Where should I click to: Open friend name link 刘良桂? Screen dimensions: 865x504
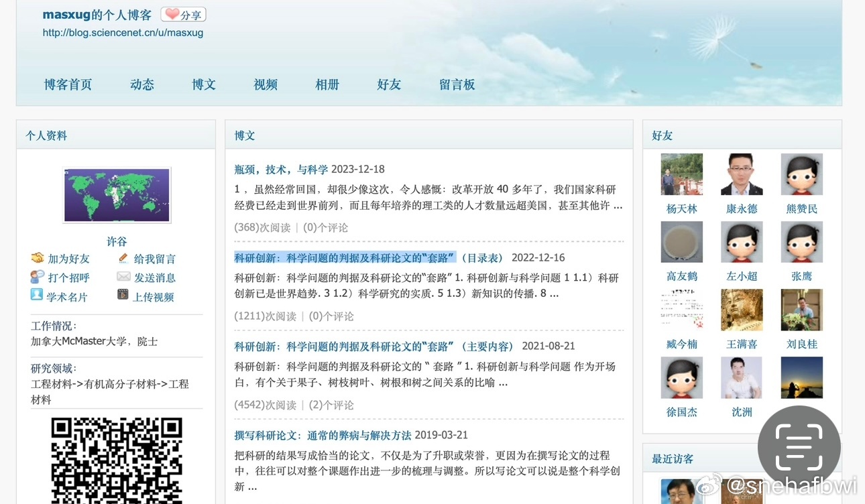pyautogui.click(x=802, y=344)
